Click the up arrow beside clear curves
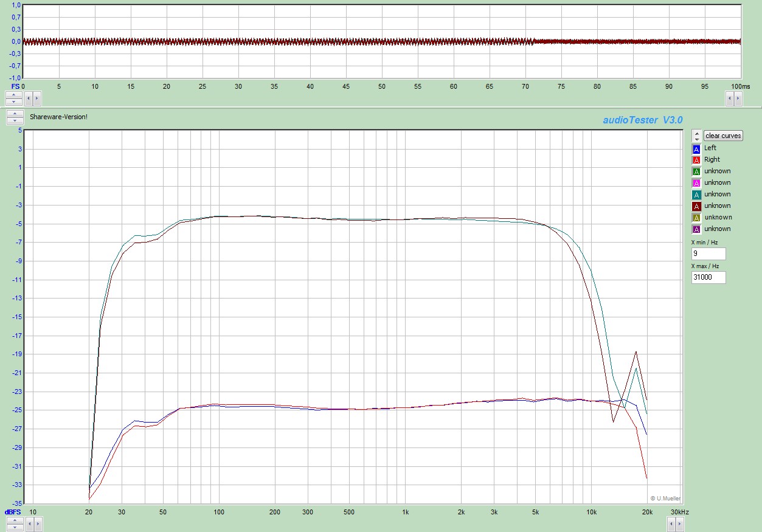This screenshot has height=532, width=762. pos(697,133)
